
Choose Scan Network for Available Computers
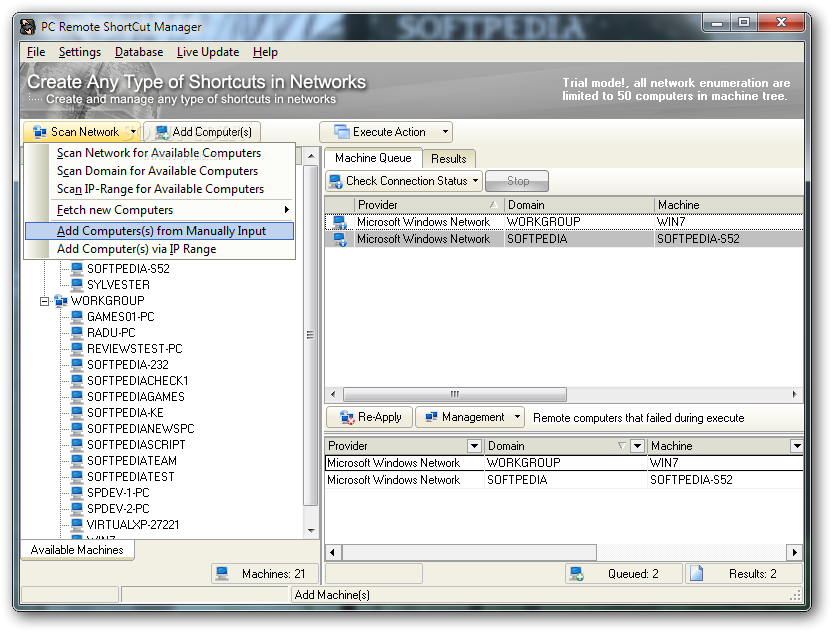[x=159, y=153]
